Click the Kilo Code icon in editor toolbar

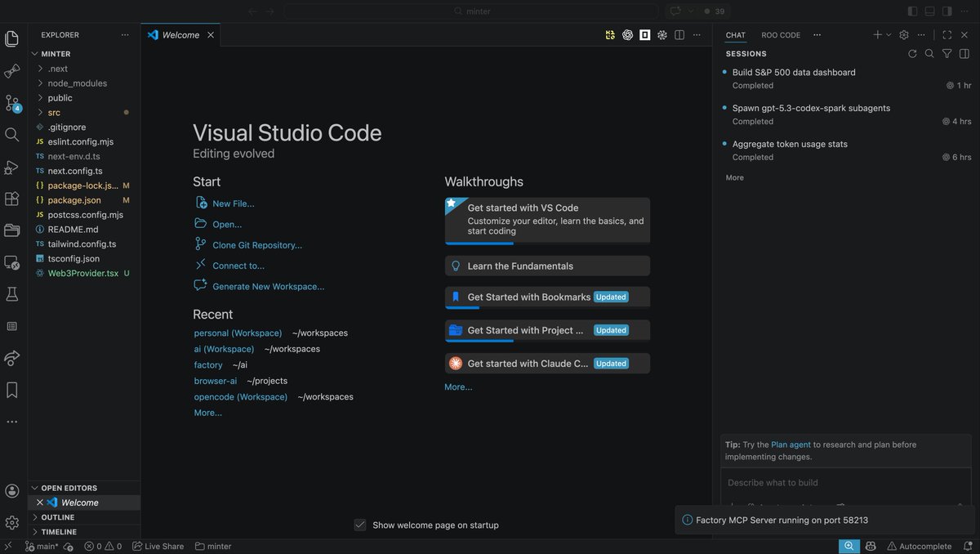pyautogui.click(x=610, y=35)
